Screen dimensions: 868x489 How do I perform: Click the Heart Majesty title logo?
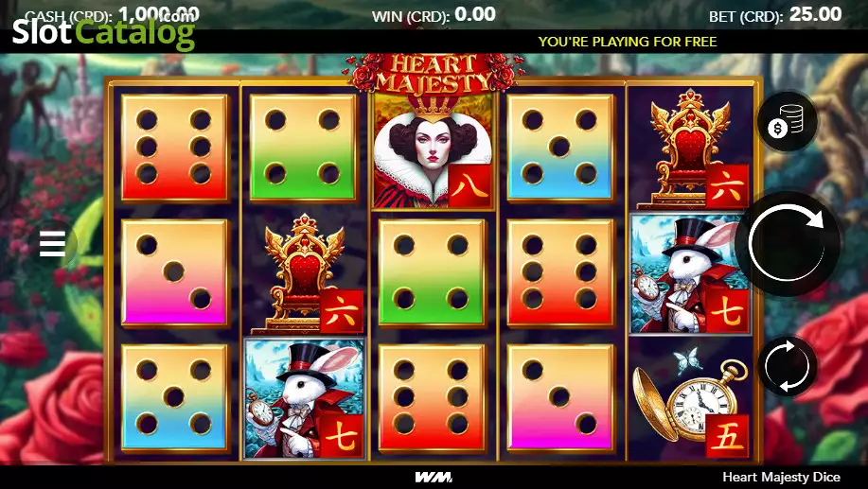pos(433,73)
